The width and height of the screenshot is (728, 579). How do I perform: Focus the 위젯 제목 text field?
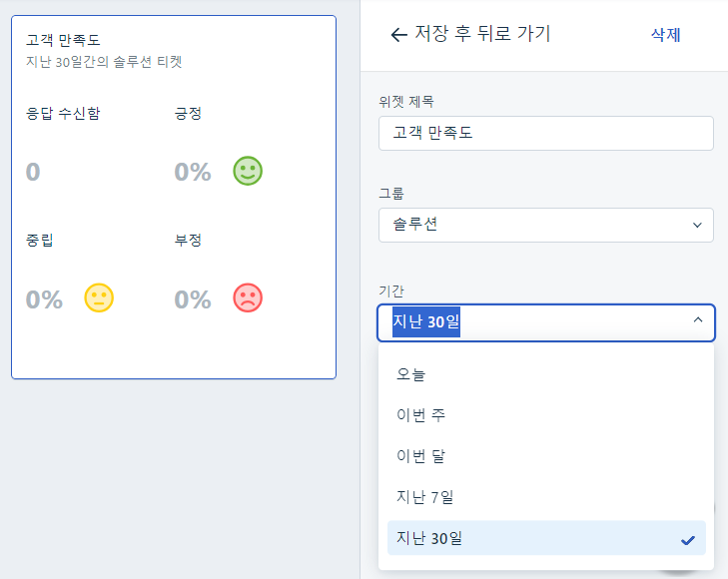click(x=546, y=133)
